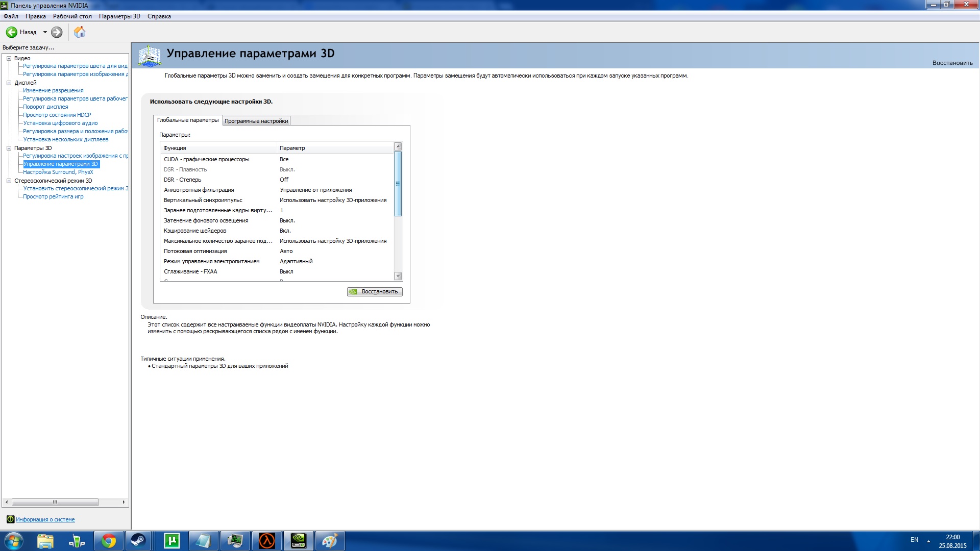
Task: Open Steam from the taskbar
Action: click(138, 541)
